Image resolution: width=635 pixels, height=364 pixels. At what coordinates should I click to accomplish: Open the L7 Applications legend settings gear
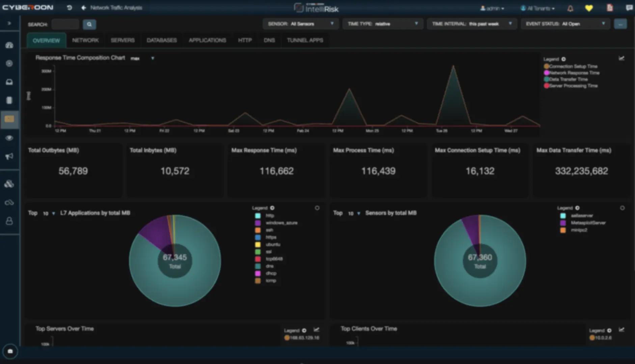(272, 208)
